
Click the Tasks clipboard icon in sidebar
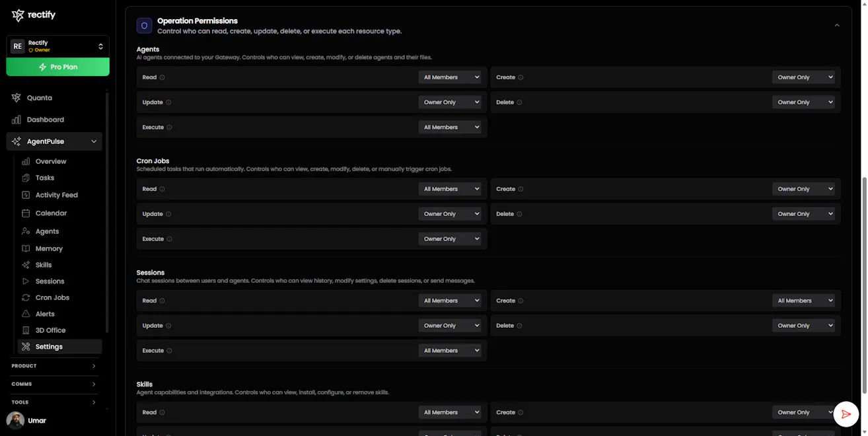coord(26,178)
